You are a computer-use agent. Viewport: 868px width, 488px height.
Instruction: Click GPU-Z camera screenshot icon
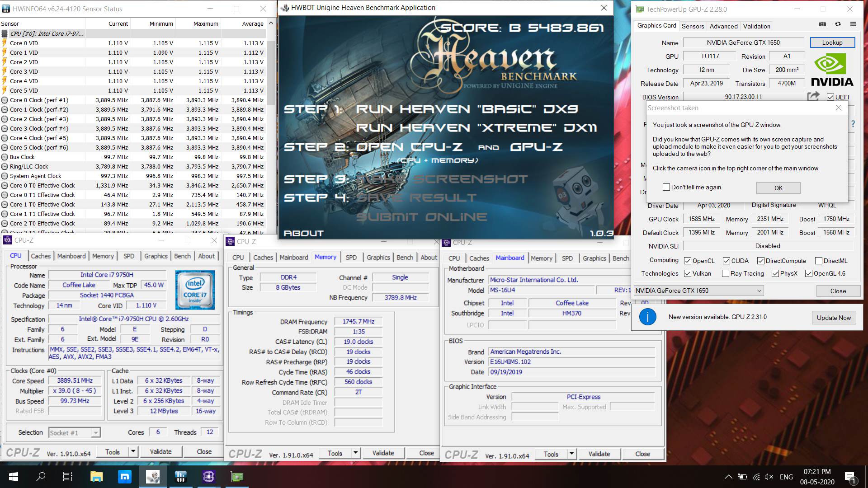coord(822,24)
